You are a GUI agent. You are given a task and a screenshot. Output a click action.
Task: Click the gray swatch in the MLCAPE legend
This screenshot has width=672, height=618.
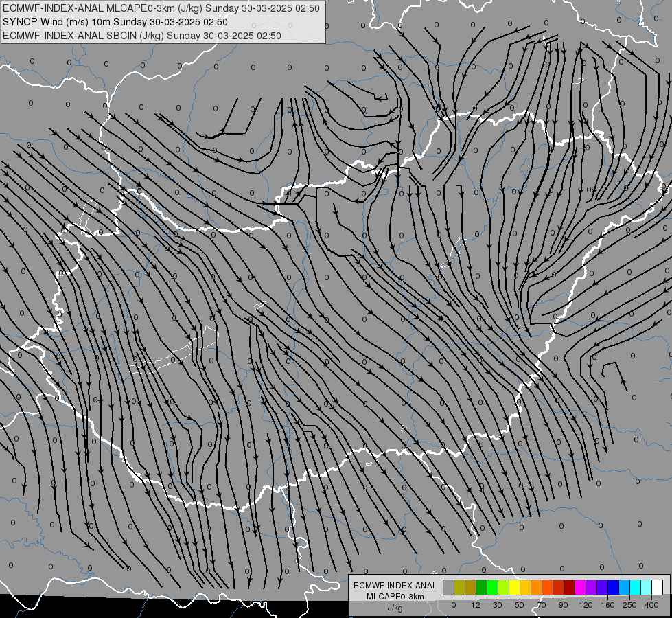click(449, 587)
